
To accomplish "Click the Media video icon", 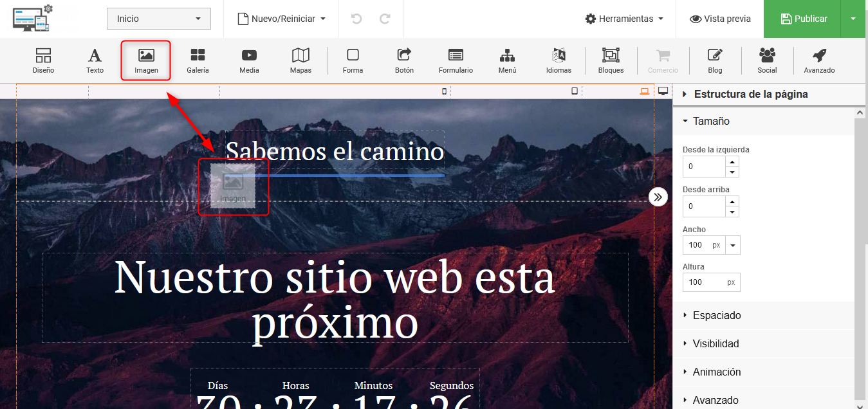I will point(249,56).
